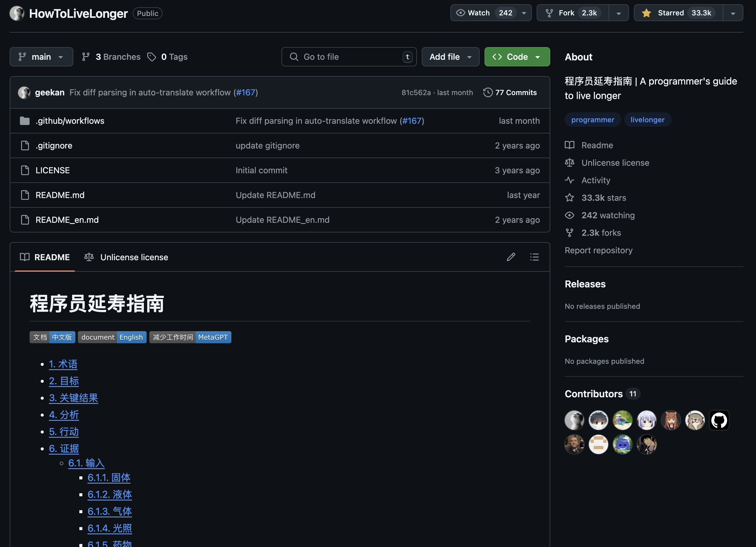
Task: Open the README outline list icon
Action: (x=534, y=257)
